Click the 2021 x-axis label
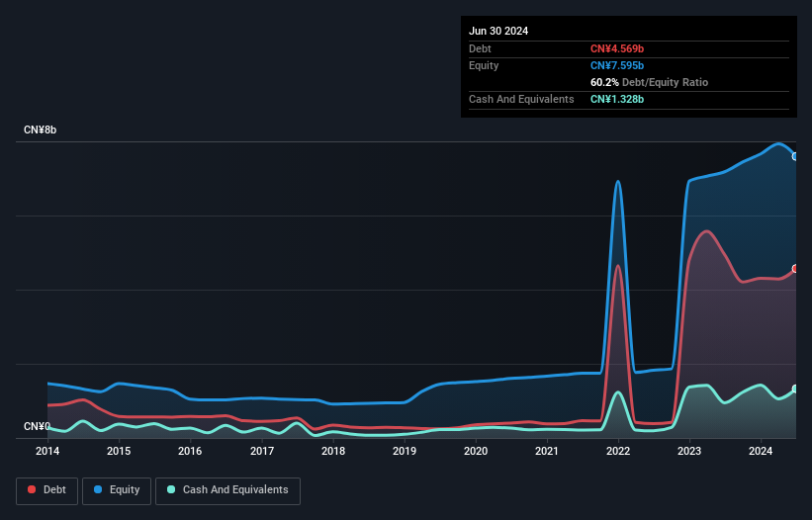Screen dimensions: 812x520 tap(547, 451)
